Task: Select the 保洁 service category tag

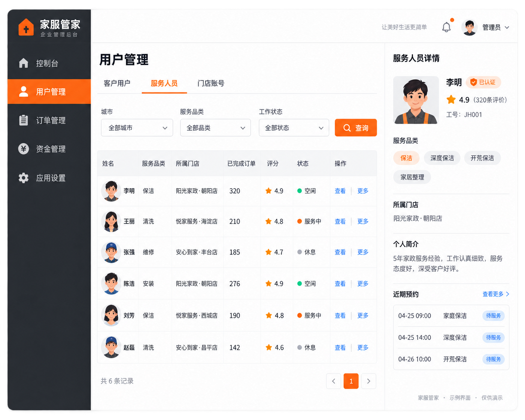Action: (406, 158)
